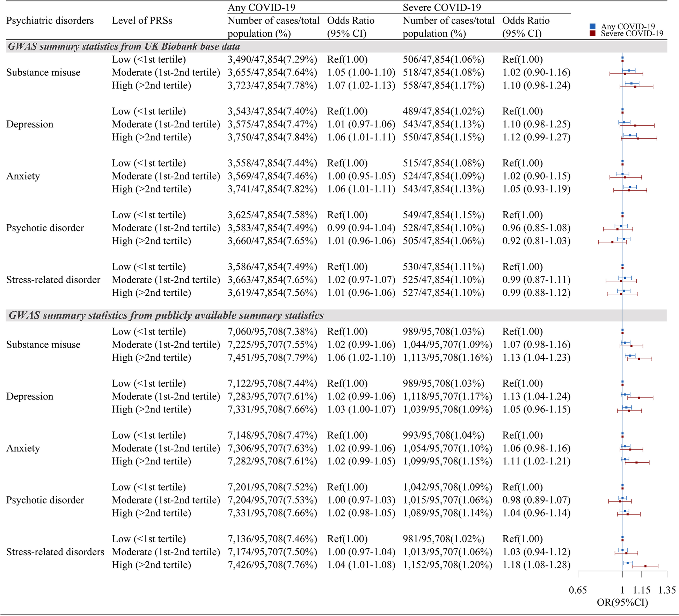Screen dimensions: 679x616
Task: Select odds ratio '0.96 (0.85-1.08)'
Action: 536,228
